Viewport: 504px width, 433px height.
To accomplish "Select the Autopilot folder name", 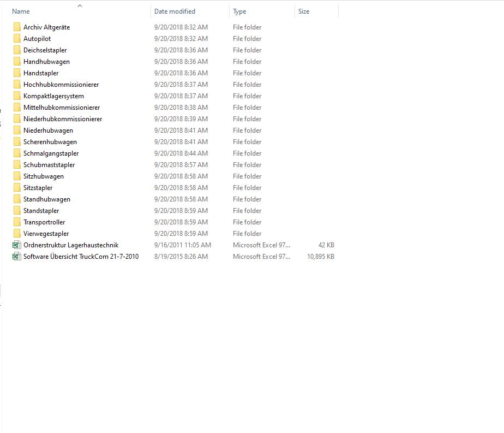I will (x=37, y=39).
